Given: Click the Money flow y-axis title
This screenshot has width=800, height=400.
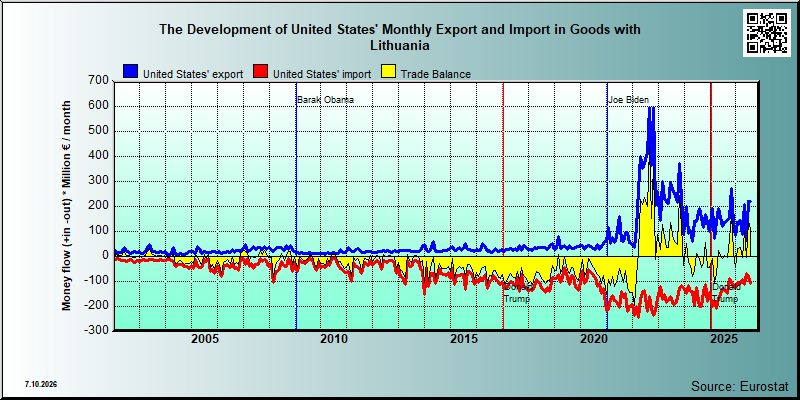Looking at the screenshot, I should tap(67, 205).
